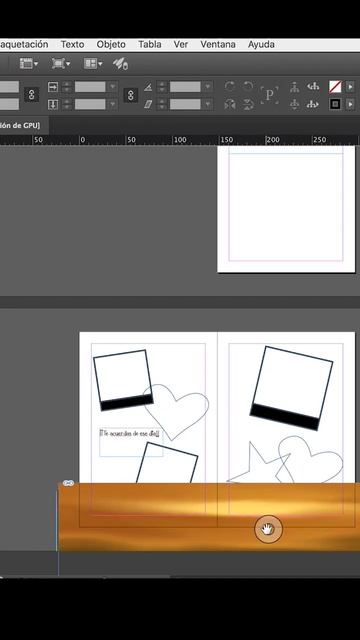Expand the fill swatch arrow menu
Viewport: 360px width, 640px height.
[350, 87]
